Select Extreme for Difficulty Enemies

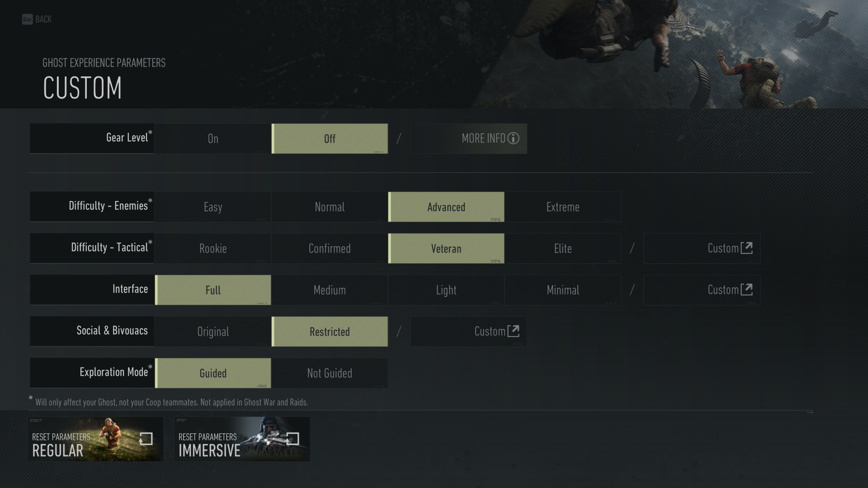coord(563,207)
